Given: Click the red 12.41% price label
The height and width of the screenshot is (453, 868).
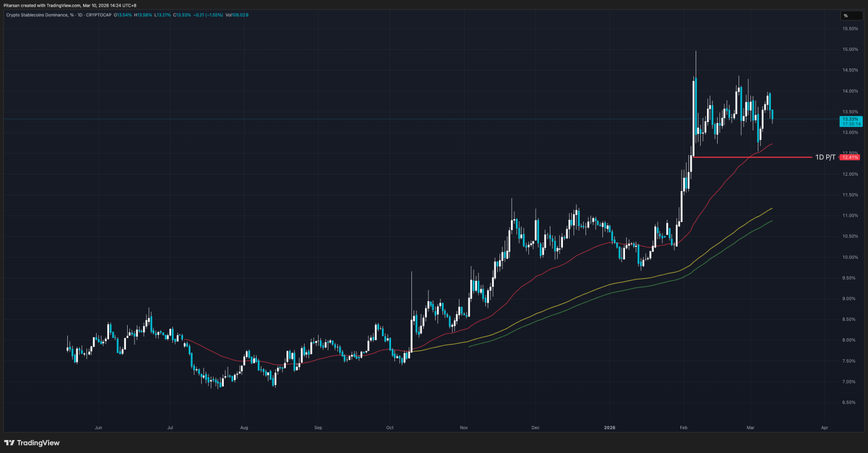Looking at the screenshot, I should tap(850, 157).
